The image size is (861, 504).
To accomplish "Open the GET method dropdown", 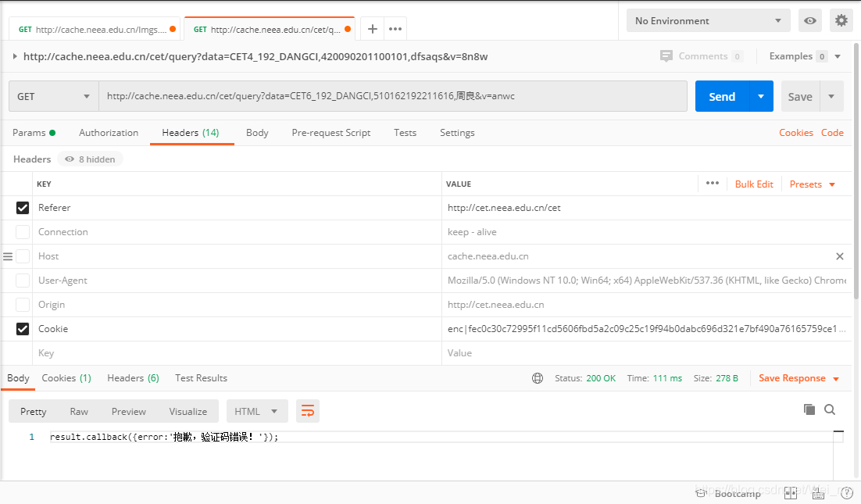I will tap(53, 97).
